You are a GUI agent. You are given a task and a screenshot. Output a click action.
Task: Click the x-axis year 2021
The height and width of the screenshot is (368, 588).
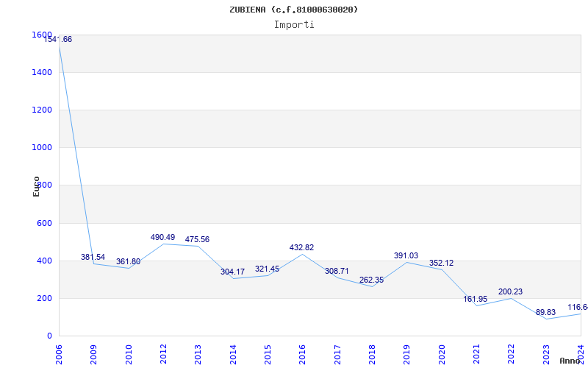click(476, 355)
